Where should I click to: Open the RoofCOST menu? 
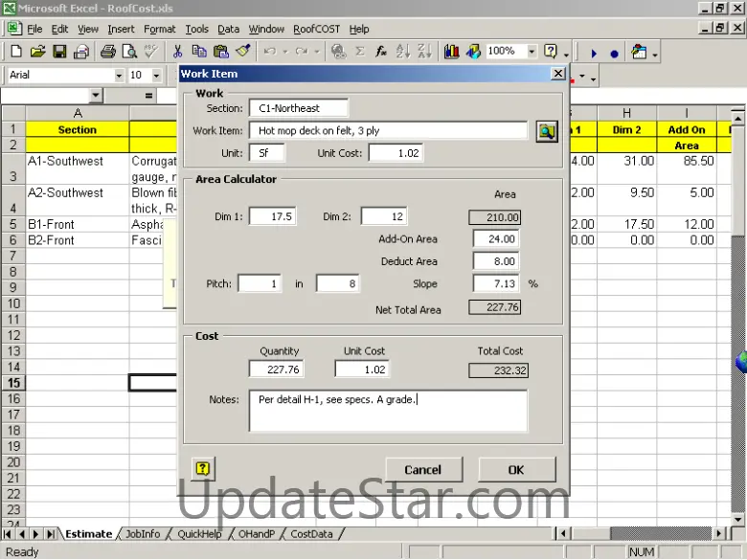click(x=317, y=29)
